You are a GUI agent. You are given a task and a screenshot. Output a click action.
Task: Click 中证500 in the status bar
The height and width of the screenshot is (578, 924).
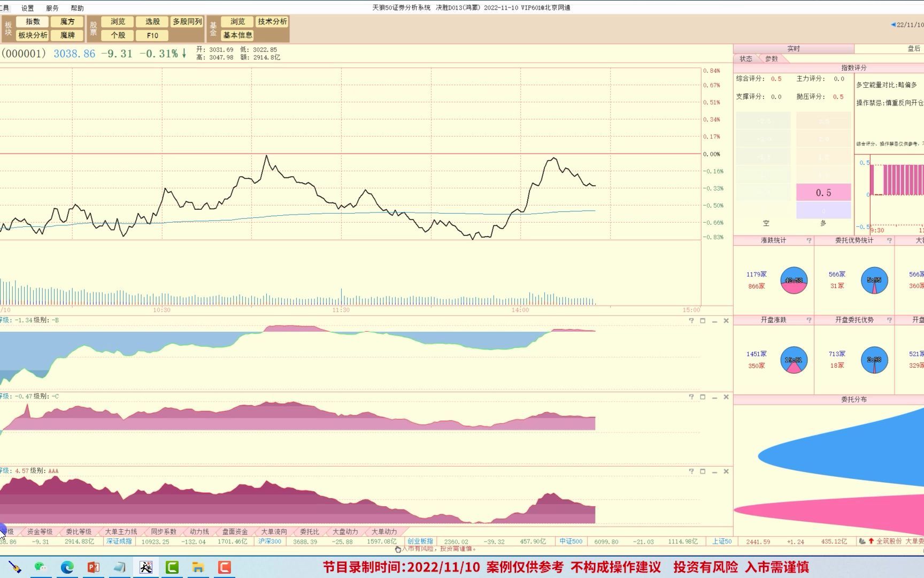tap(571, 542)
